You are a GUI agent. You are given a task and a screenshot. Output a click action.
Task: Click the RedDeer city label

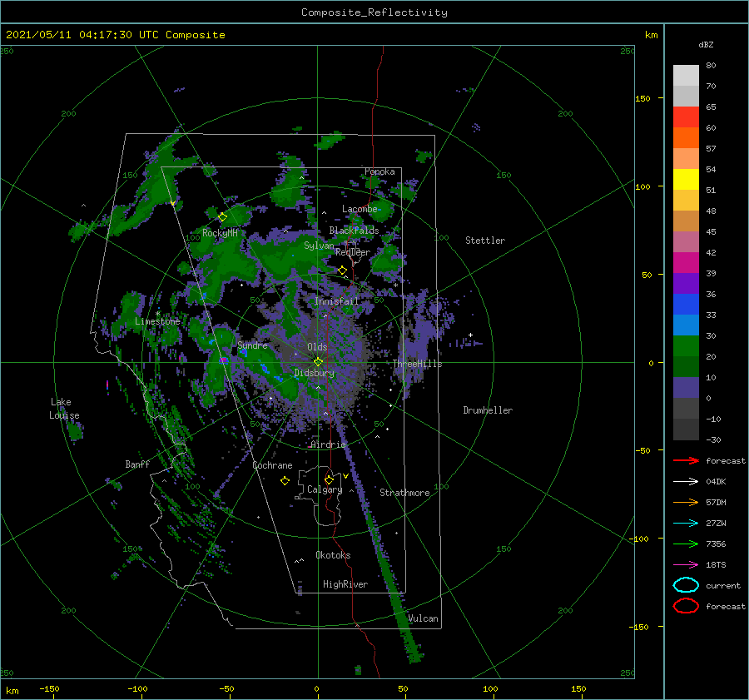353,252
